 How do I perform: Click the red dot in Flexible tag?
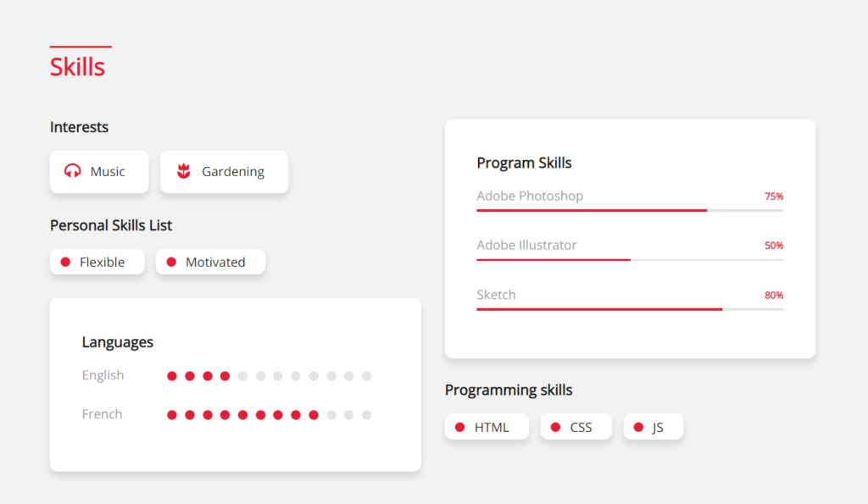65,262
